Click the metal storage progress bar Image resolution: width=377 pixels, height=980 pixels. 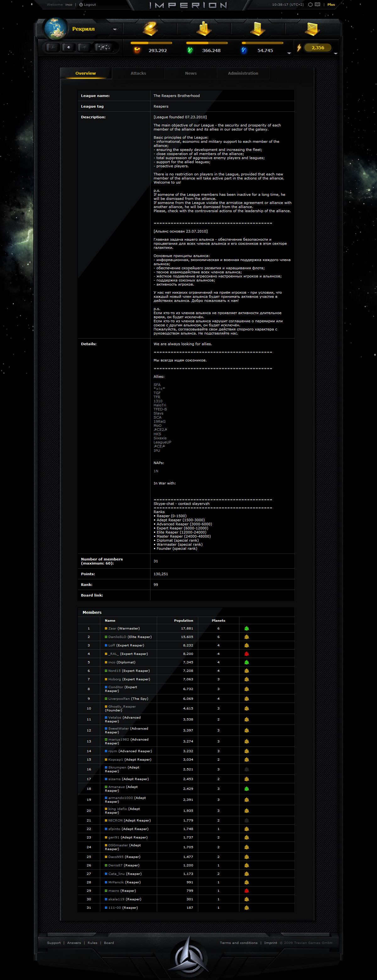click(151, 43)
